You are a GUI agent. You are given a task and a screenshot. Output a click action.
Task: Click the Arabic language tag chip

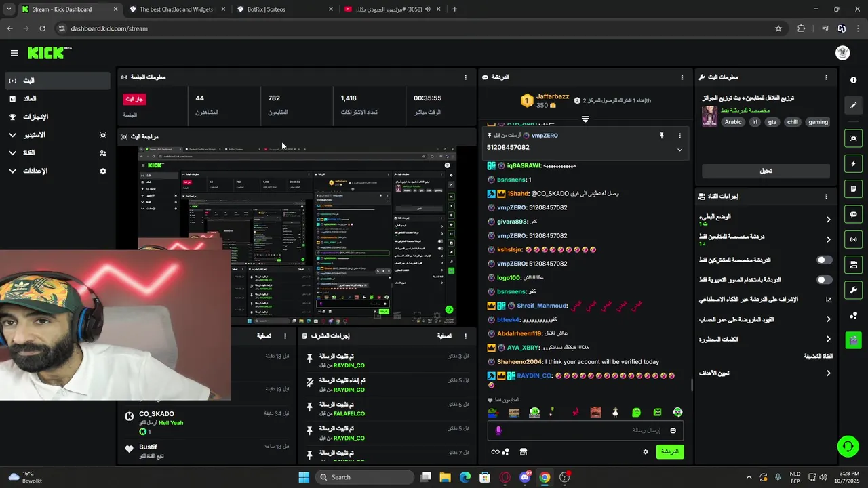click(732, 122)
